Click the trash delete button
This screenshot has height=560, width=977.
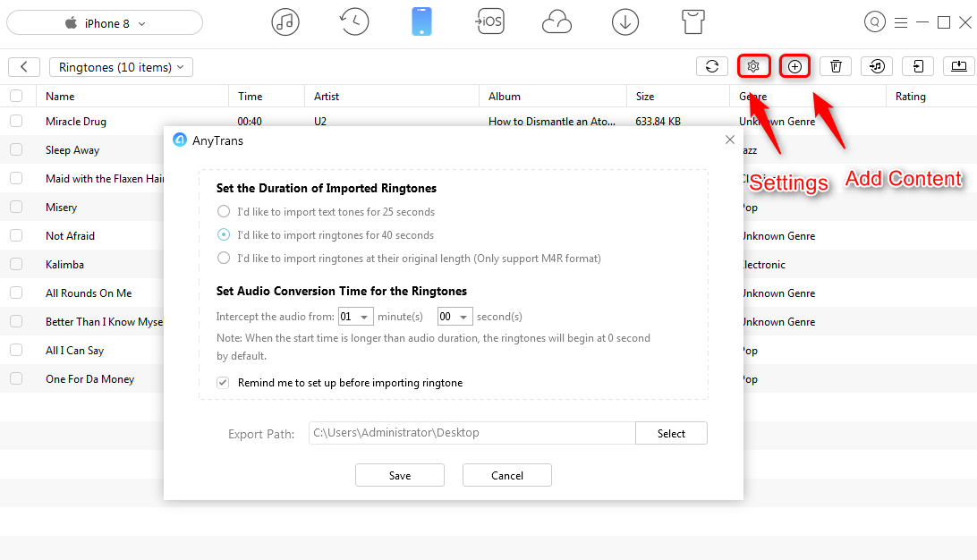click(836, 67)
